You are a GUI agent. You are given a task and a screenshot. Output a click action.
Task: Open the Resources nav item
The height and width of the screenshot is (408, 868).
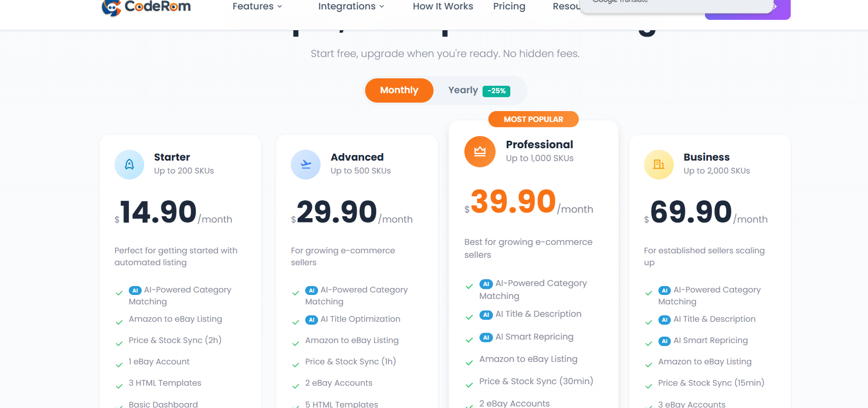pos(566,6)
